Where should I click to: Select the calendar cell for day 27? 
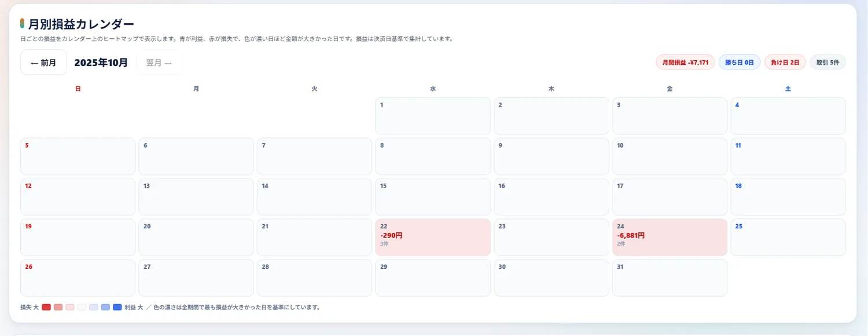[x=196, y=278]
